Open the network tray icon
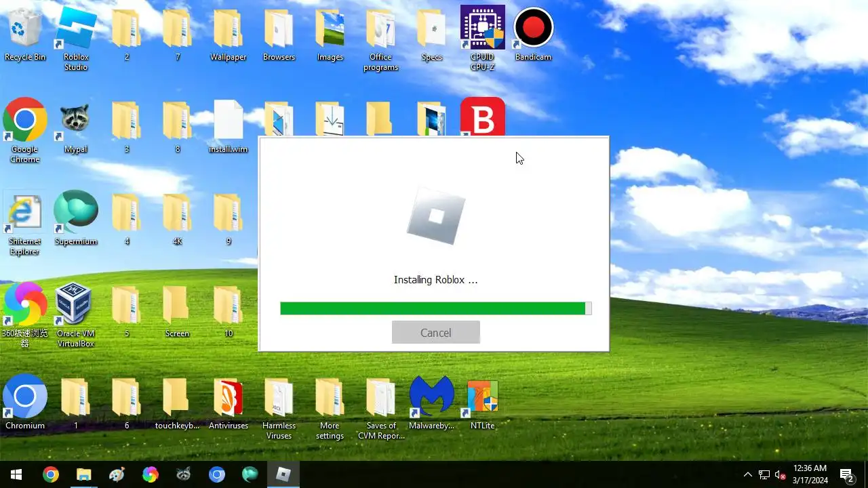This screenshot has height=488, width=868. point(764,474)
